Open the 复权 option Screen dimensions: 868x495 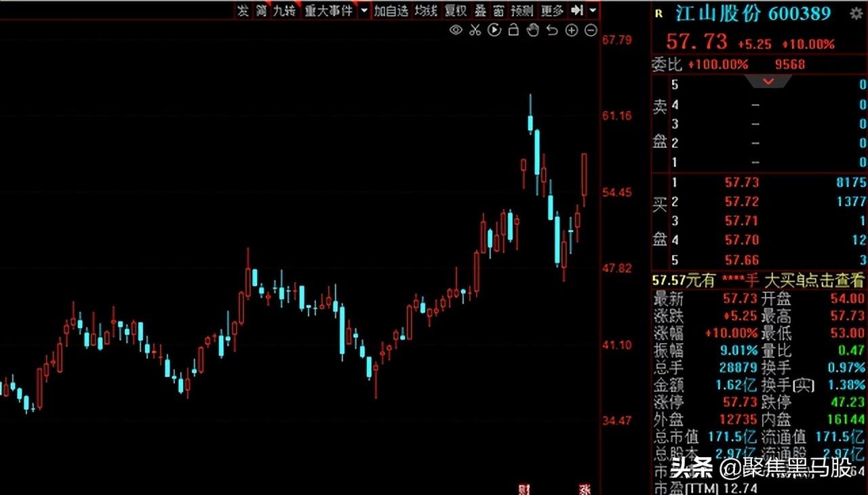pyautogui.click(x=456, y=10)
